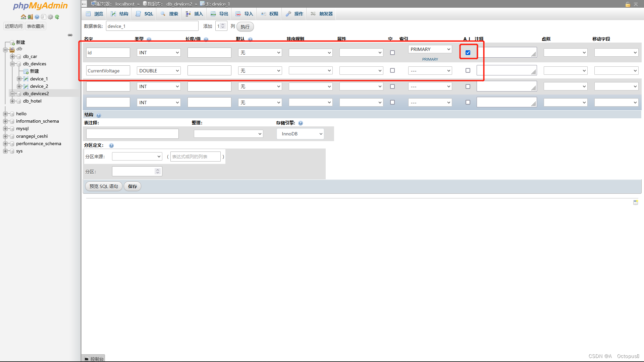The image size is (644, 362).
Task: Click the 保存 save button
Action: (x=132, y=186)
